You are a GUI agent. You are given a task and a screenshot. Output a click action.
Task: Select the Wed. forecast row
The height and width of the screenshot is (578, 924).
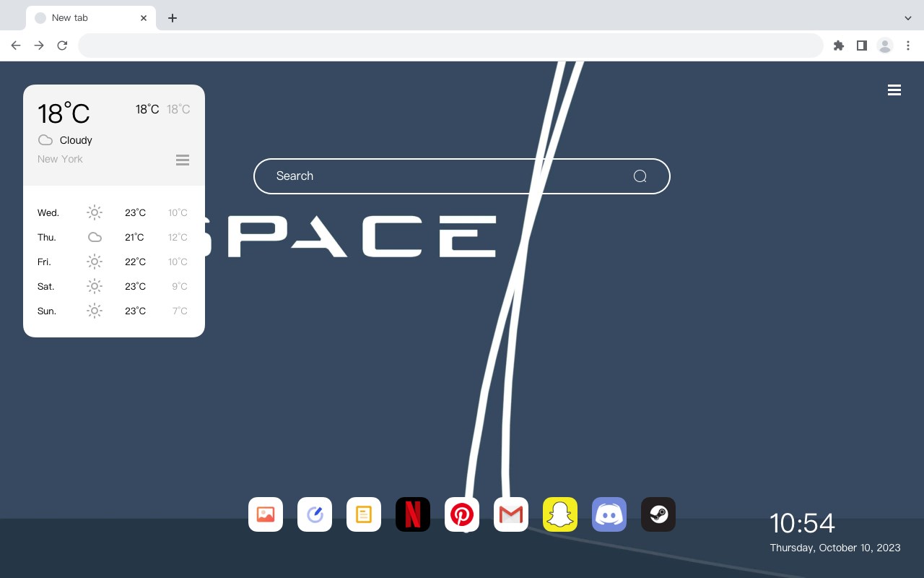click(114, 212)
